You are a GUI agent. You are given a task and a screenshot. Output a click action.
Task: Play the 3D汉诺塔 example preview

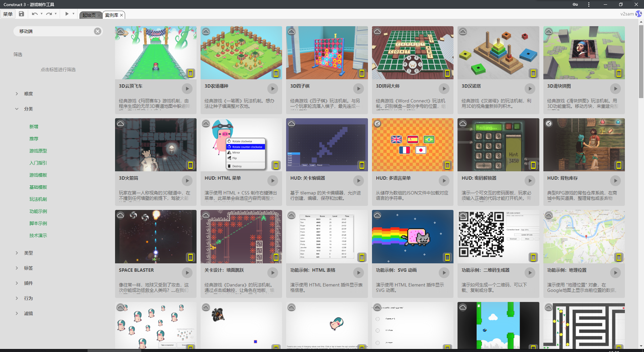[x=530, y=89]
